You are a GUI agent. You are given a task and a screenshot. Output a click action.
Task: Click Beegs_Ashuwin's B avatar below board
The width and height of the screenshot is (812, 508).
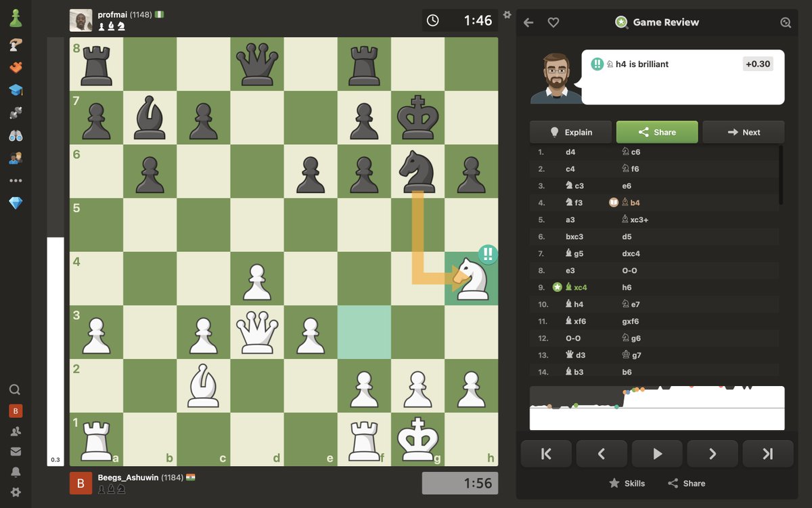(x=81, y=484)
